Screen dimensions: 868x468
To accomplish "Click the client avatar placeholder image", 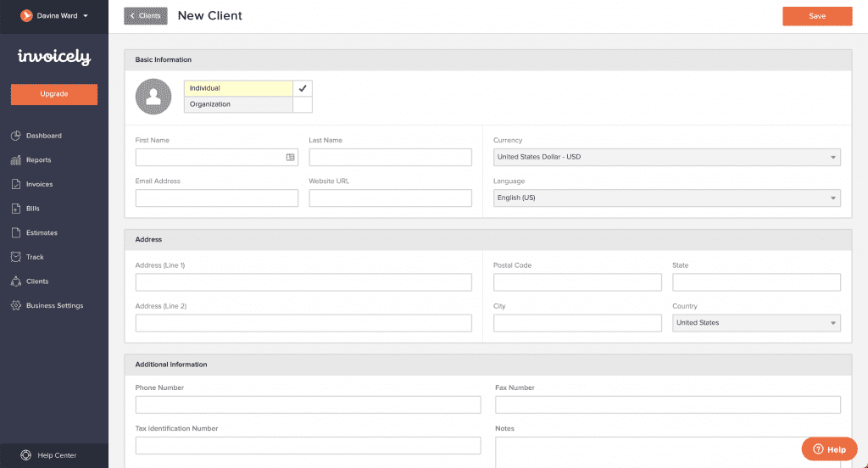I will coord(153,97).
